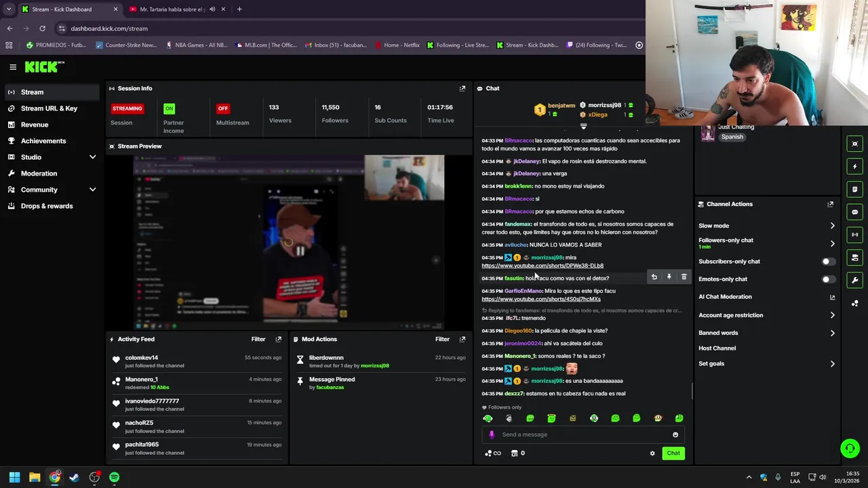This screenshot has height=488, width=868.
Task: Click the Kick logo
Action: coord(44,66)
